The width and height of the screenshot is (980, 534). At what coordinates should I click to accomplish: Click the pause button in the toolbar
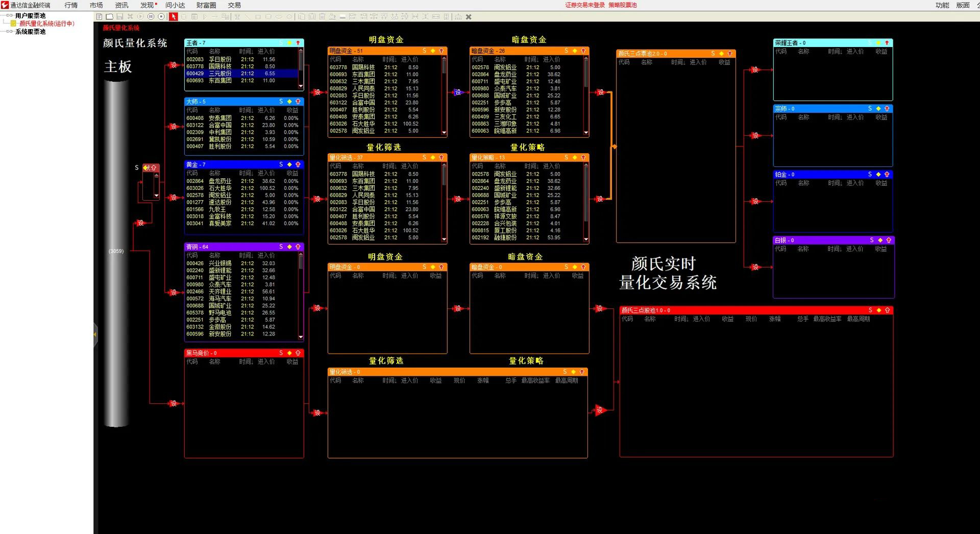tap(151, 17)
